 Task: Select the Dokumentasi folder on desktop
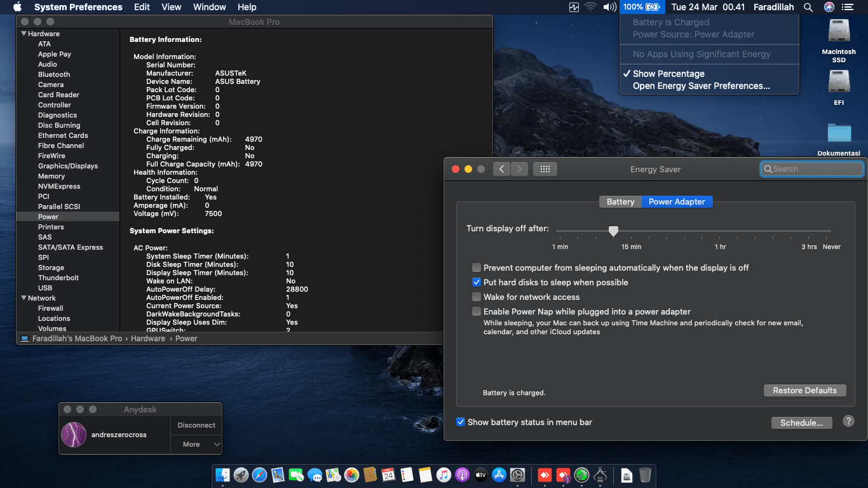click(839, 139)
